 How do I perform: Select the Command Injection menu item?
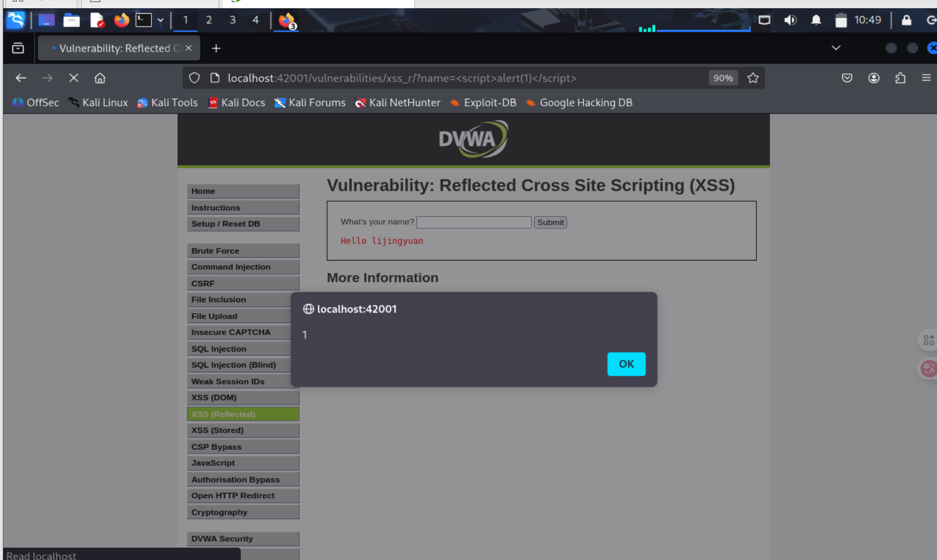pyautogui.click(x=243, y=267)
